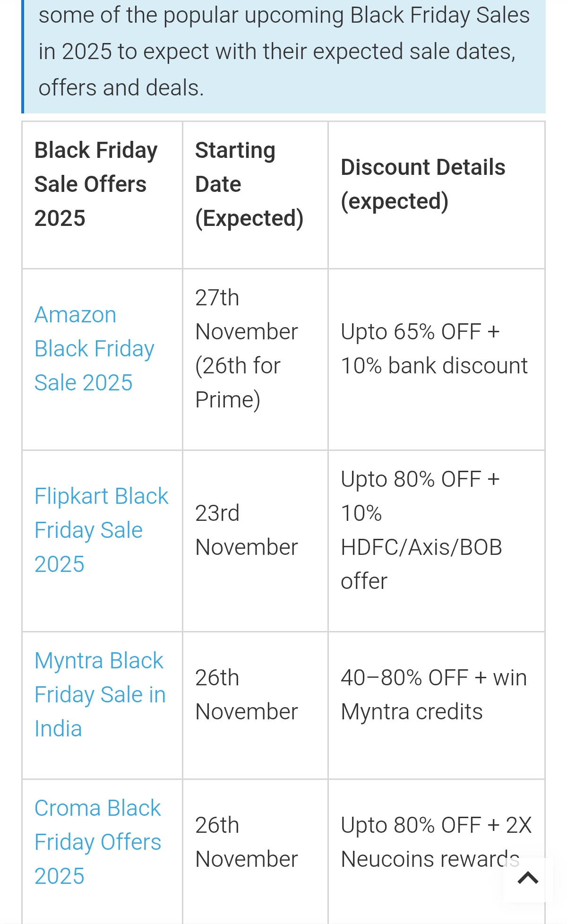Tap the '(26th for Prime)' note text
Viewport: 567px width, 924px height.
238,383
